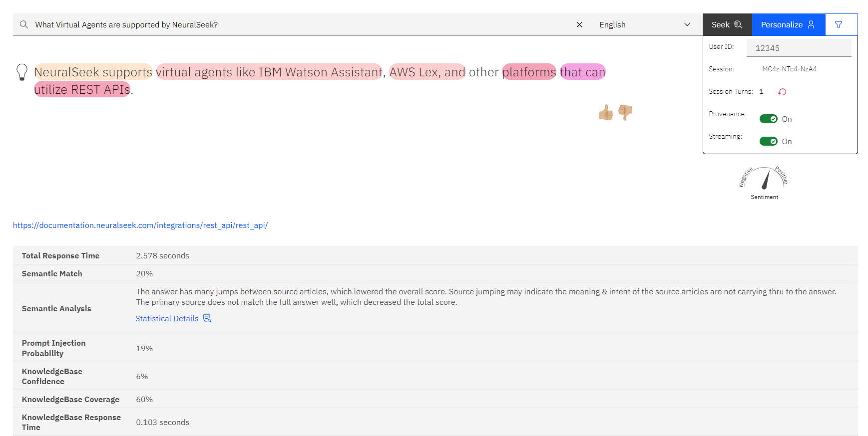Screen dimensions: 868x436
Task: Select highlighted phrase 'that can'
Action: click(x=582, y=72)
